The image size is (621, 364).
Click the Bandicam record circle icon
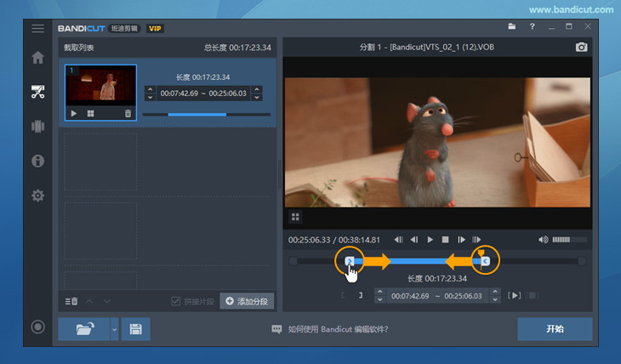37,327
